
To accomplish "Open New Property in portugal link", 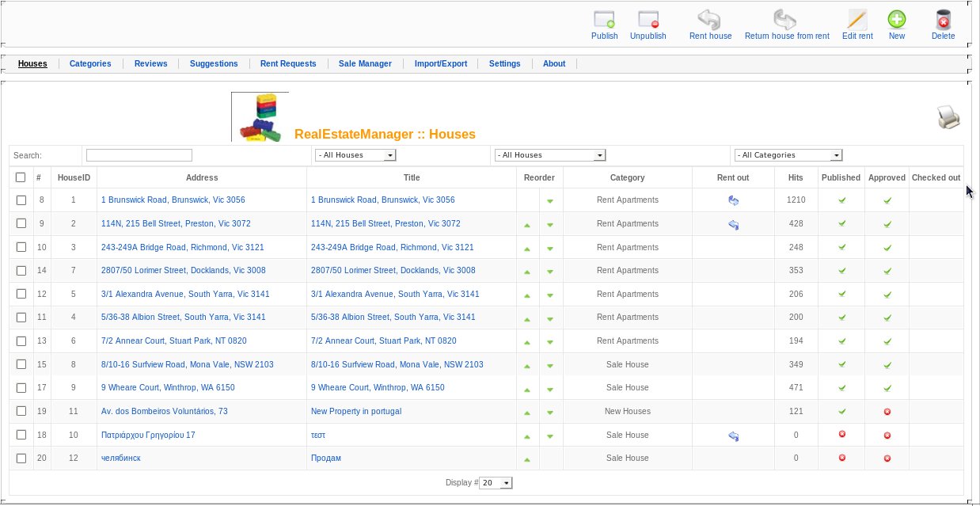I will pyautogui.click(x=356, y=411).
